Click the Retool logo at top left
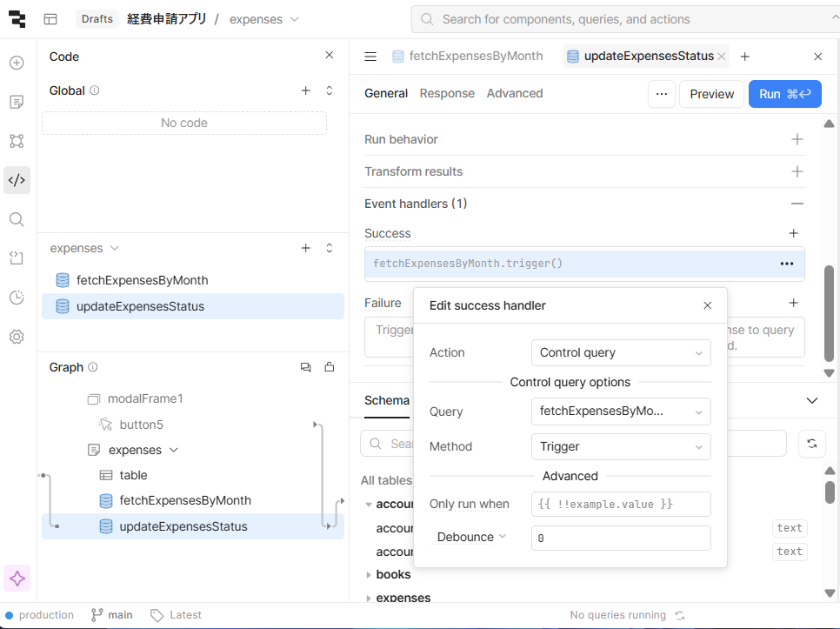Image resolution: width=840 pixels, height=629 pixels. (17, 19)
